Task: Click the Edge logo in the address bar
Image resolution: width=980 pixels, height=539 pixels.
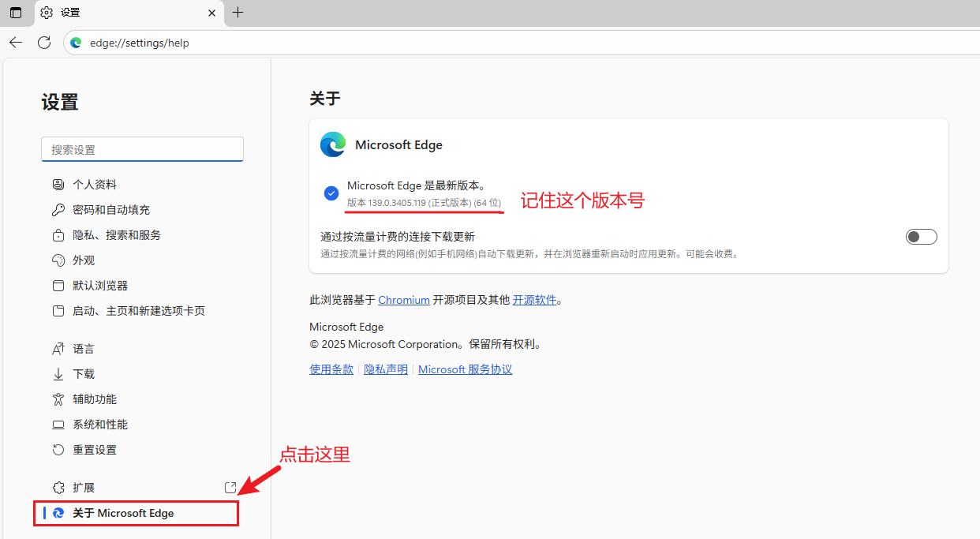Action: tap(76, 43)
